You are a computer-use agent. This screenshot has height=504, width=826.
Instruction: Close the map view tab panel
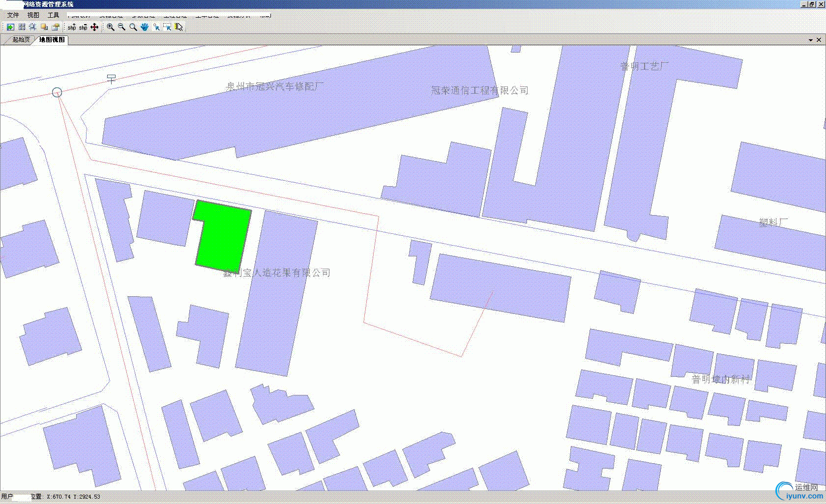point(819,40)
